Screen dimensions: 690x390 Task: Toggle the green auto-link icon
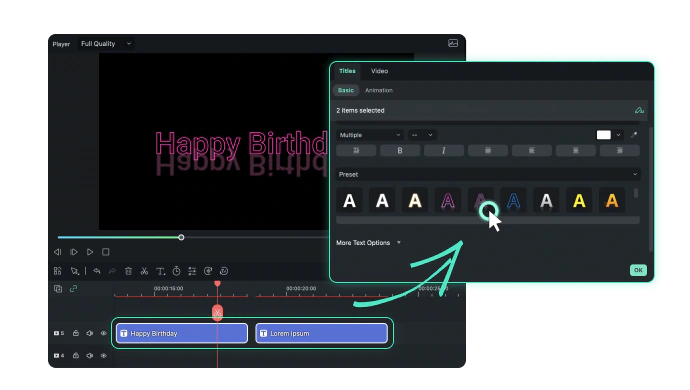(x=73, y=288)
